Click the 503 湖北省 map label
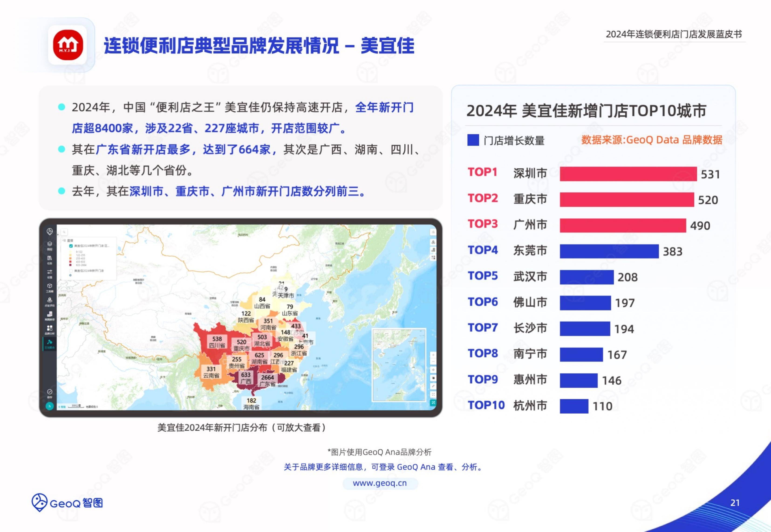 262,340
